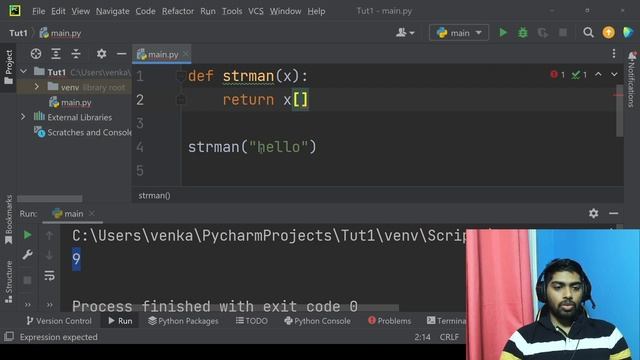Open the File menu
The height and width of the screenshot is (360, 640).
[39, 11]
